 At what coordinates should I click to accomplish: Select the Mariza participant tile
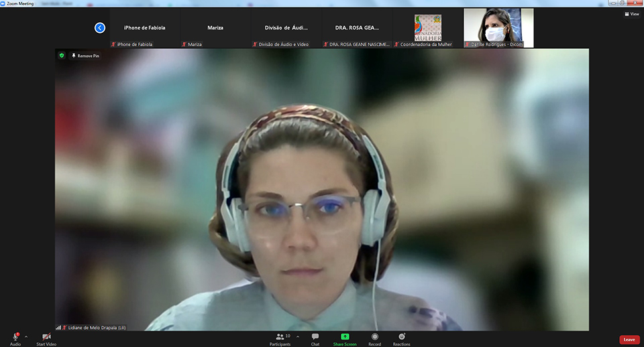[x=215, y=27]
